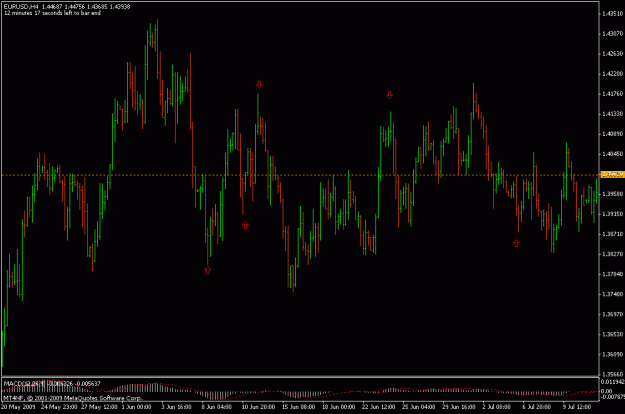625x414 pixels.
Task: Click the 1.40450 price axis label
Action: pyautogui.click(x=613, y=154)
